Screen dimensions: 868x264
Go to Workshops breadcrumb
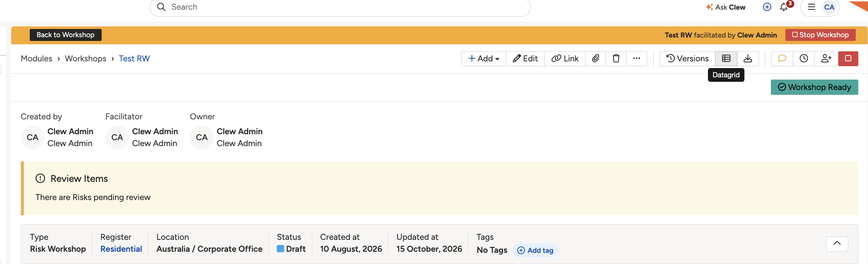tap(86, 59)
